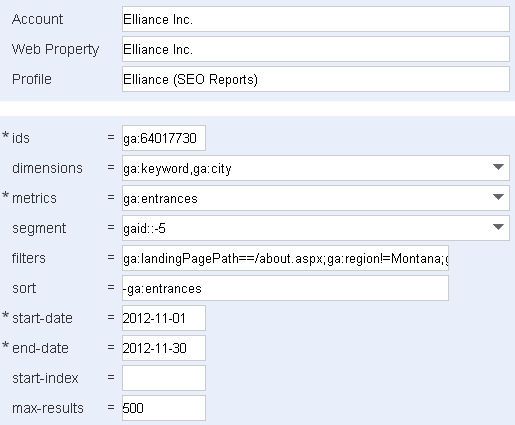Viewport: 515px width, 425px height.
Task: Open the segment dropdown arrow
Action: pyautogui.click(x=498, y=227)
